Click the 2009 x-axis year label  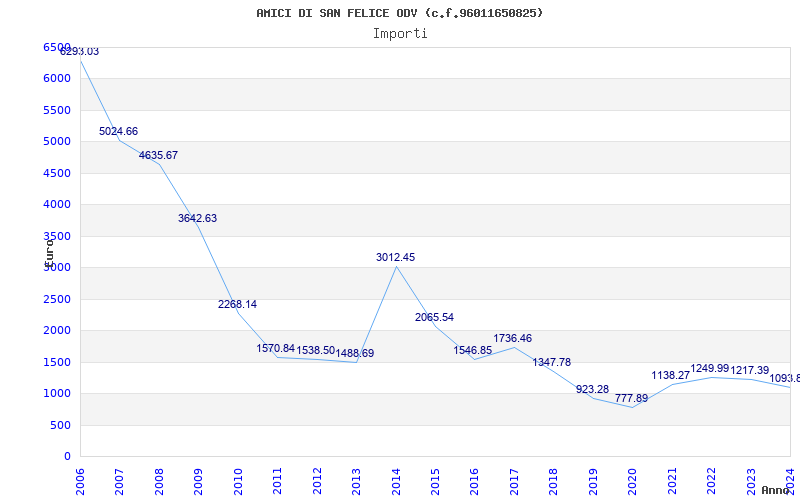(x=198, y=481)
